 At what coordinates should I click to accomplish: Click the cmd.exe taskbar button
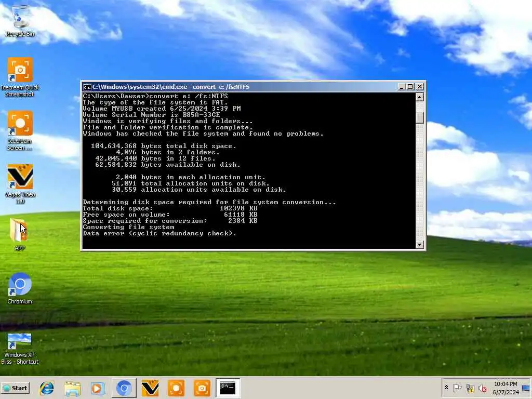point(228,388)
